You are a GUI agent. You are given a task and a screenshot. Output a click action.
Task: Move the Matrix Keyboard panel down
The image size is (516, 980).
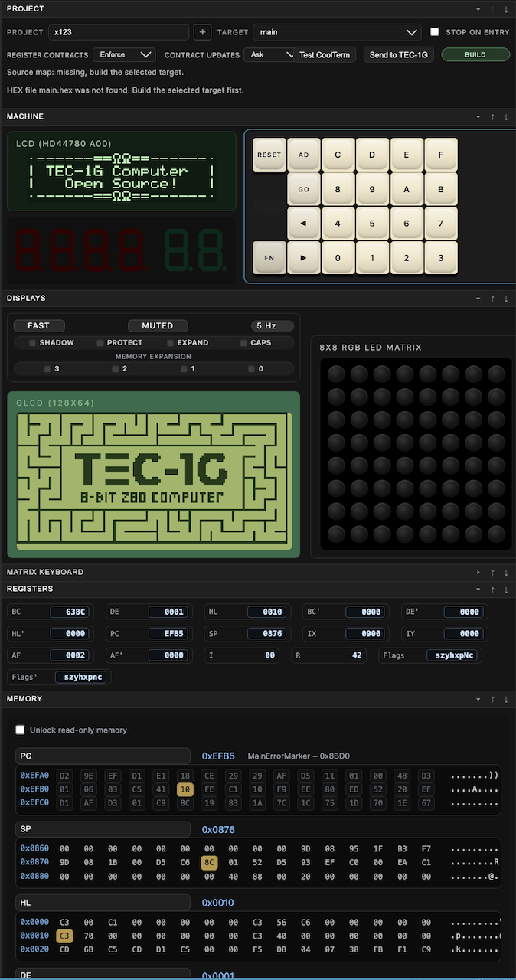[x=506, y=572]
